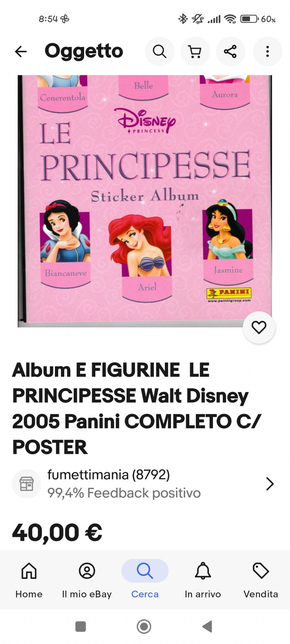Screen dimensions: 290x644
Task: Tap the Android recent apps square button
Action: [81, 626]
